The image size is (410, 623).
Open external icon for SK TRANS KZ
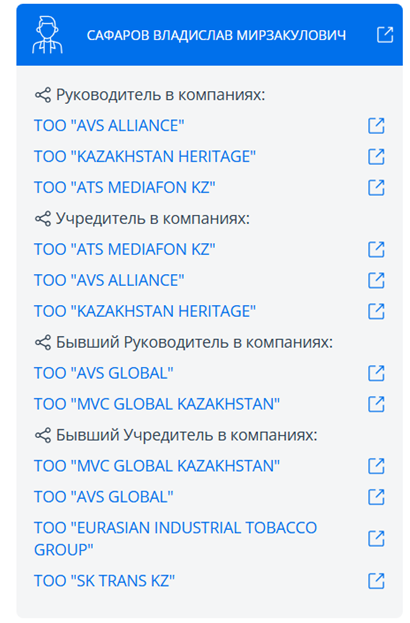376,581
